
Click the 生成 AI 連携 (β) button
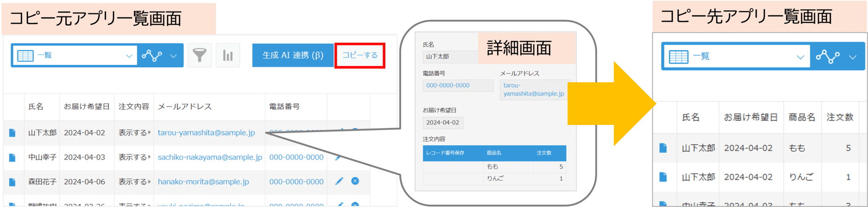coord(293,55)
